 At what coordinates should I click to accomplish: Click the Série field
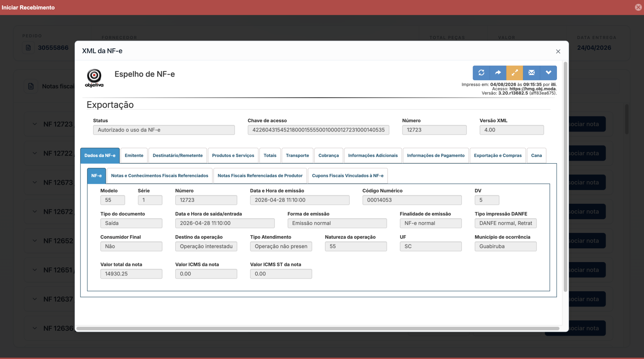(x=150, y=200)
